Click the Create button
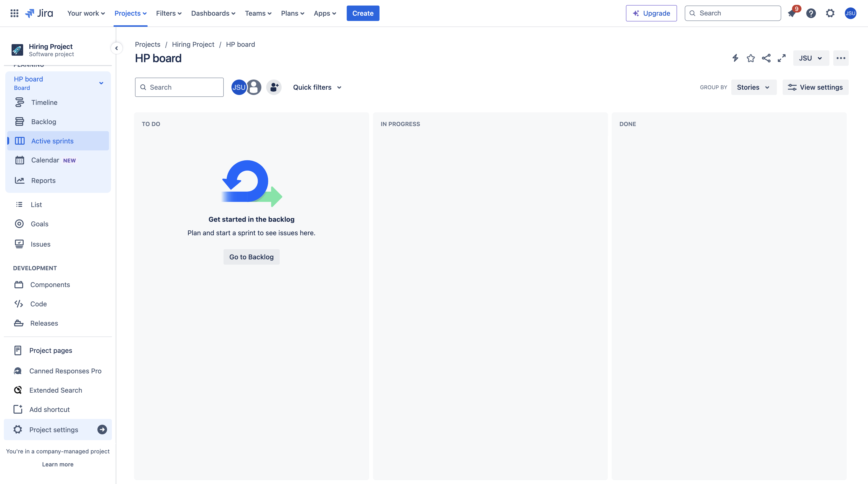This screenshot has width=868, height=484. coord(362,13)
